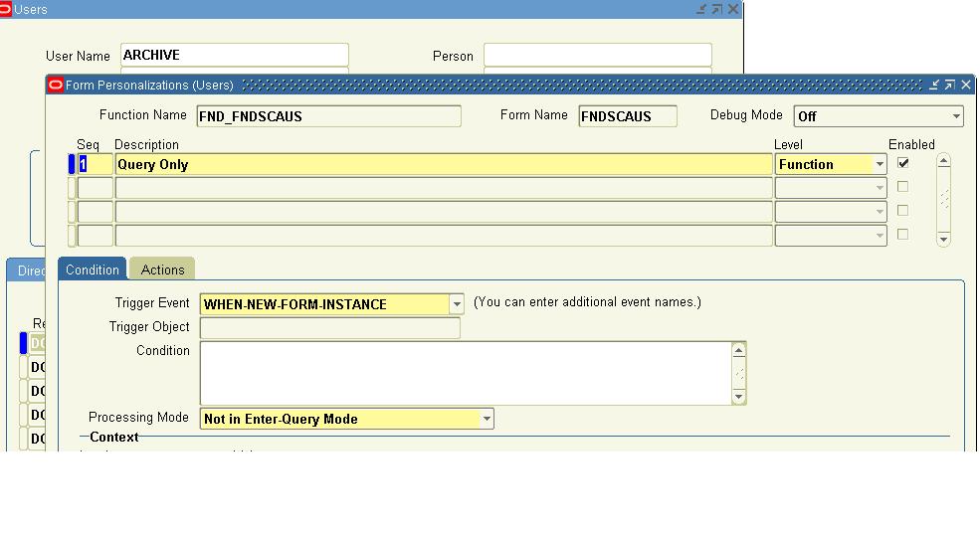Click the Person field in Users window
The height and width of the screenshot is (539, 980).
(598, 55)
